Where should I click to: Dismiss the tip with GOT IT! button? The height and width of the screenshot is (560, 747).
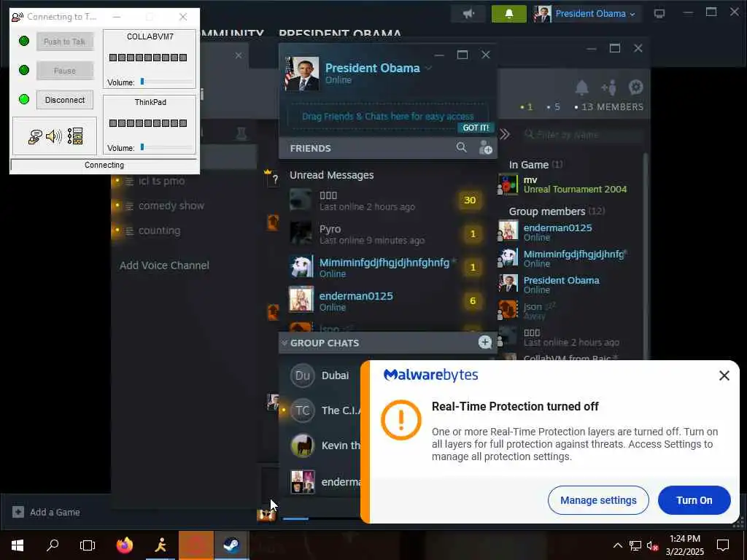click(x=476, y=128)
